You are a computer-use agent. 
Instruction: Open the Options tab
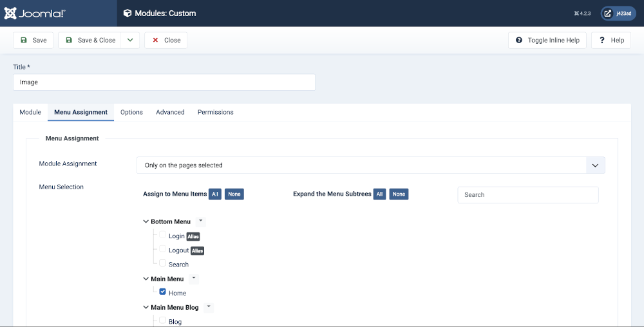coord(131,112)
